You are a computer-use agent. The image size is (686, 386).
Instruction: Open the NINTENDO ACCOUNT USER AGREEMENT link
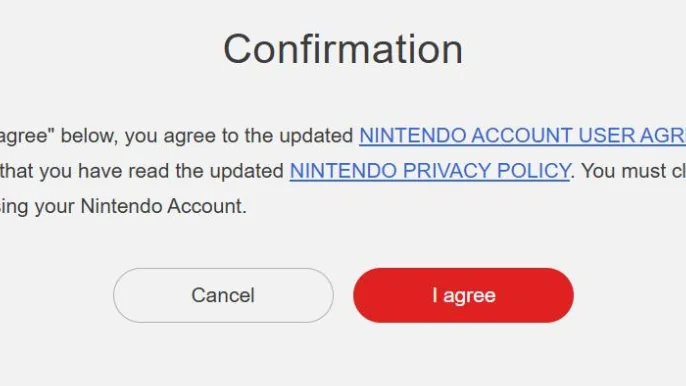point(522,136)
